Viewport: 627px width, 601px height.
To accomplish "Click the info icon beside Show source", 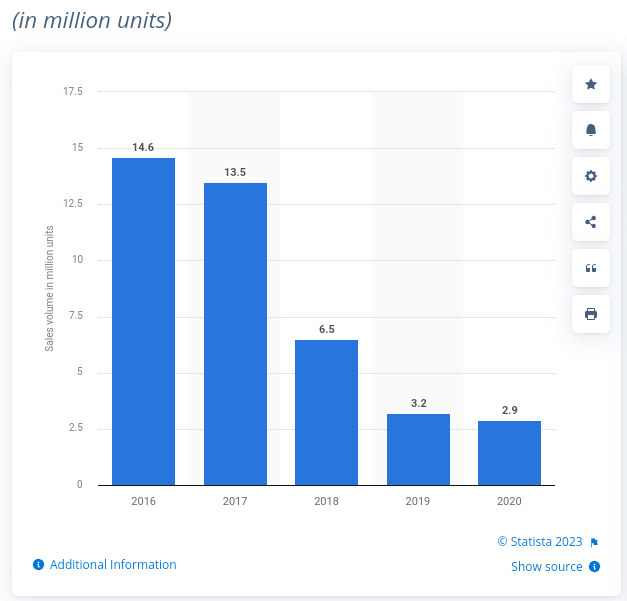I will coord(594,567).
